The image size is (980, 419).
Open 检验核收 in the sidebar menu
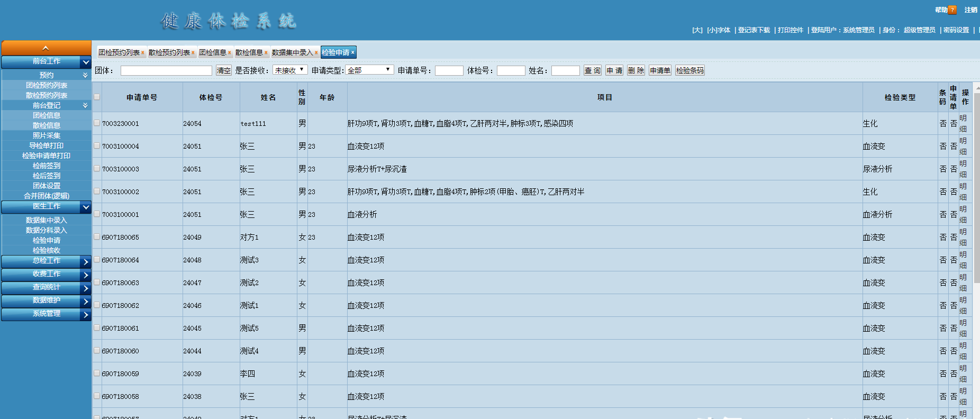click(47, 250)
